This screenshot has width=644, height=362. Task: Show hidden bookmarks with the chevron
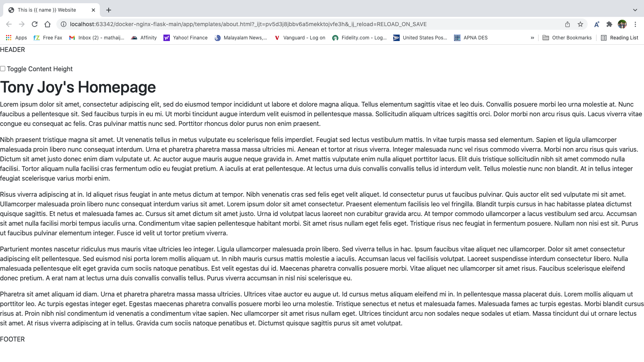coord(532,38)
